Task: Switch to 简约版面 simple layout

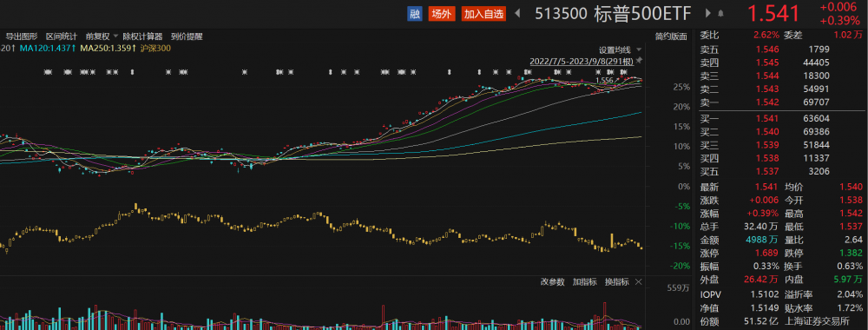Action: tap(670, 36)
